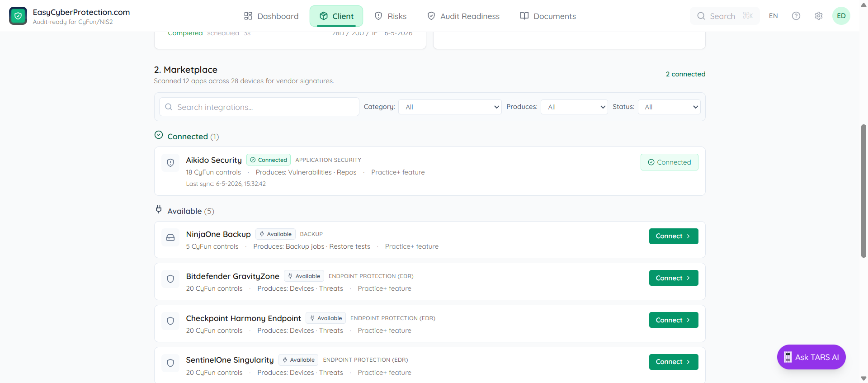Select the Aikido Security title
Image resolution: width=868 pixels, height=383 pixels.
214,160
